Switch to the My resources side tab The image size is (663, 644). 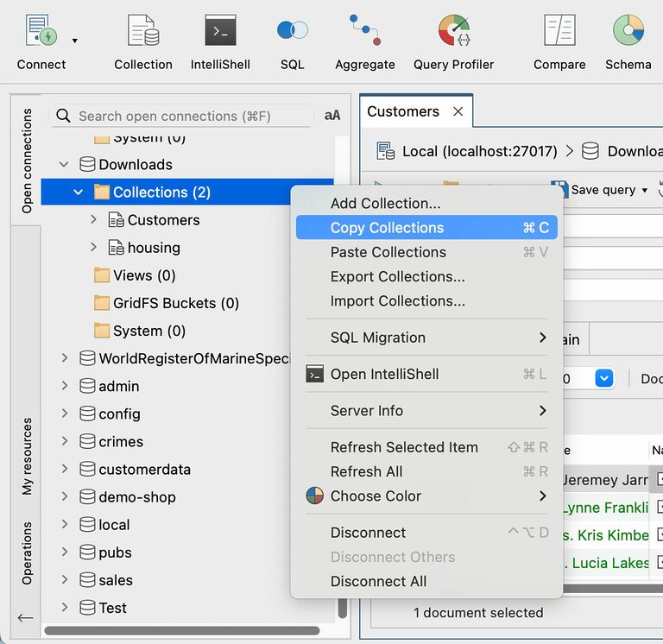click(x=27, y=457)
